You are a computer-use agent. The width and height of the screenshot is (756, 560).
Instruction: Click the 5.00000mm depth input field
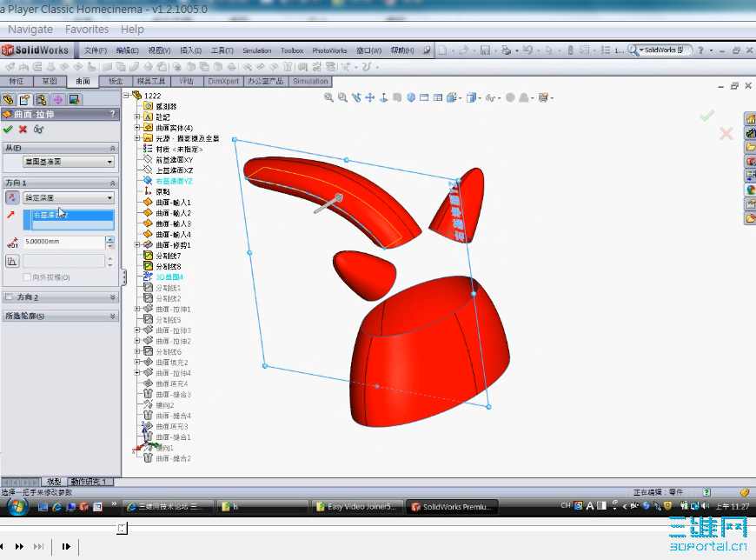(x=63, y=242)
